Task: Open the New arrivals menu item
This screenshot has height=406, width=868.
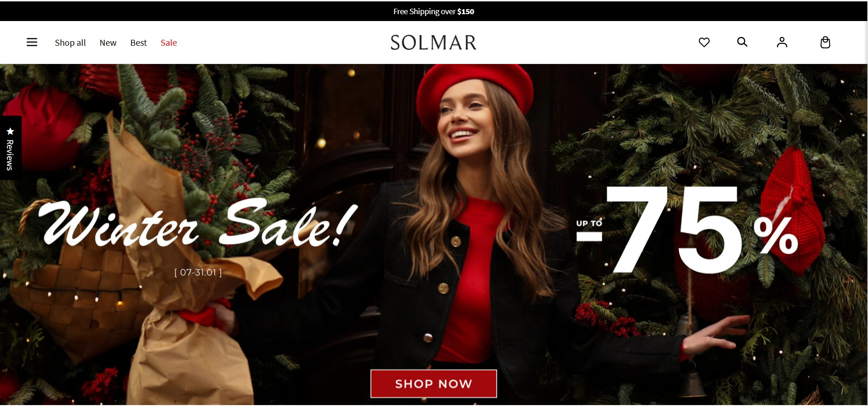Action: (x=108, y=43)
